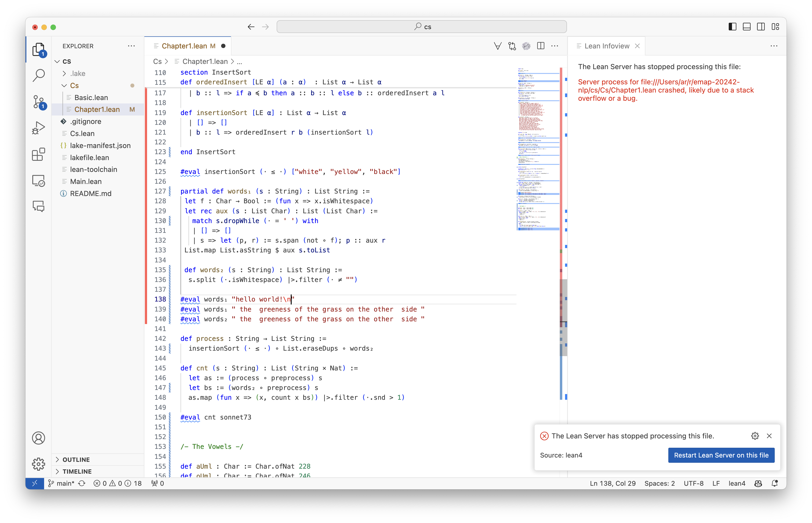Change language mode lean4
This screenshot has height=523, width=812.
737,483
